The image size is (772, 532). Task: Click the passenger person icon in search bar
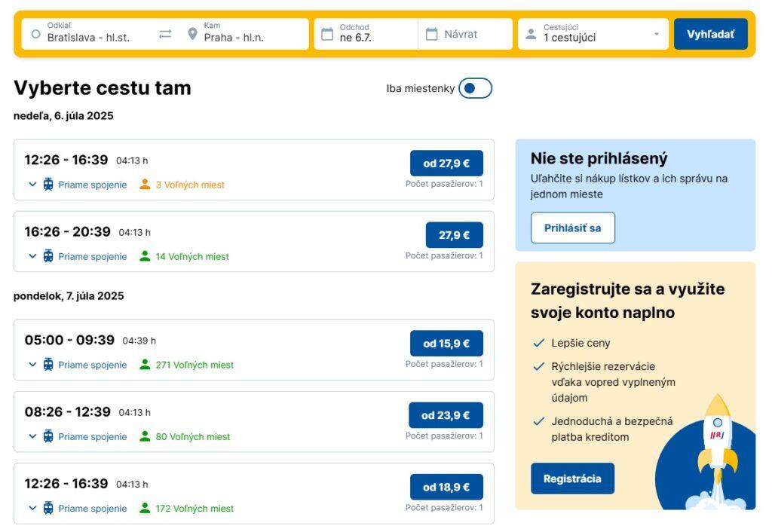(531, 34)
